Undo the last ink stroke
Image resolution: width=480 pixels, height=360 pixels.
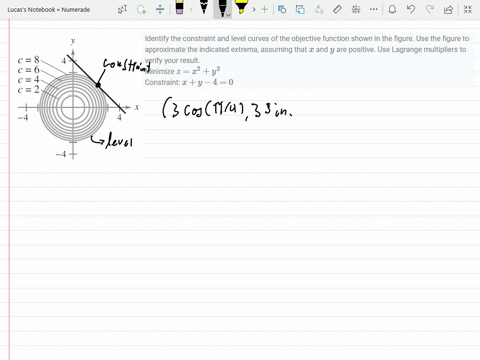click(411, 9)
